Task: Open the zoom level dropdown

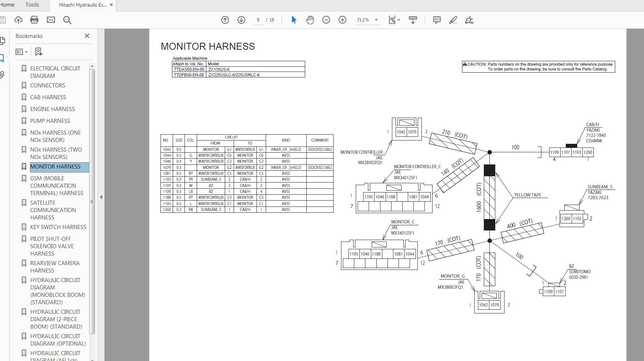Action: [376, 20]
